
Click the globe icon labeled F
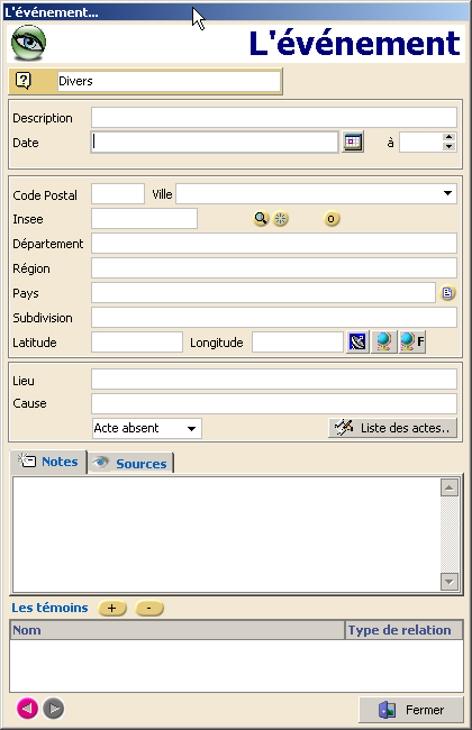[x=412, y=342]
